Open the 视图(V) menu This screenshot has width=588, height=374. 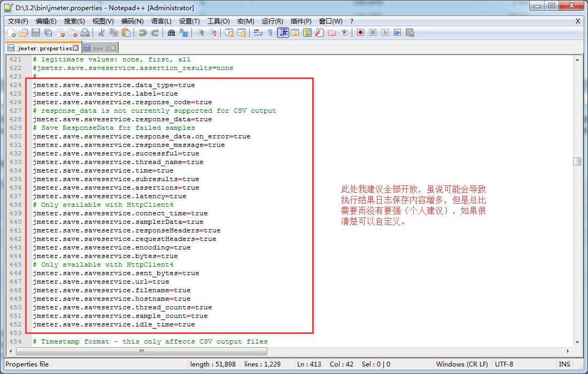click(x=103, y=21)
